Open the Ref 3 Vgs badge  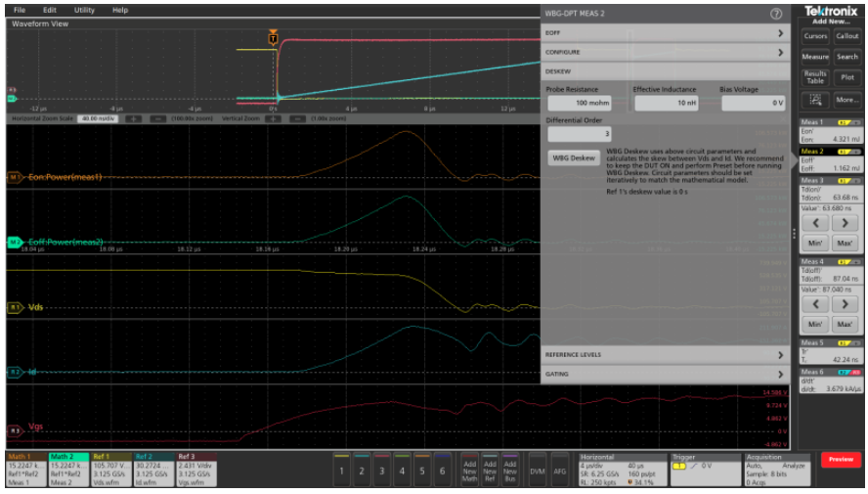(x=196, y=470)
